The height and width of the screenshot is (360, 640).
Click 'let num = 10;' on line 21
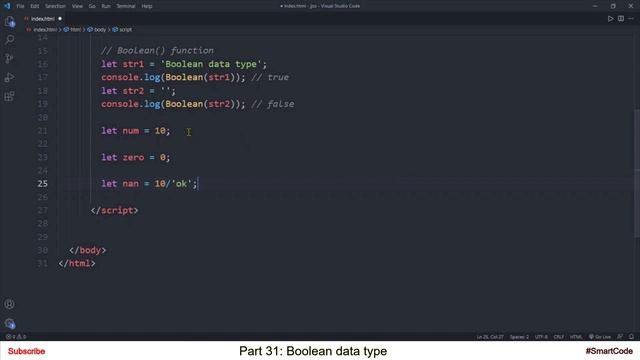click(136, 131)
